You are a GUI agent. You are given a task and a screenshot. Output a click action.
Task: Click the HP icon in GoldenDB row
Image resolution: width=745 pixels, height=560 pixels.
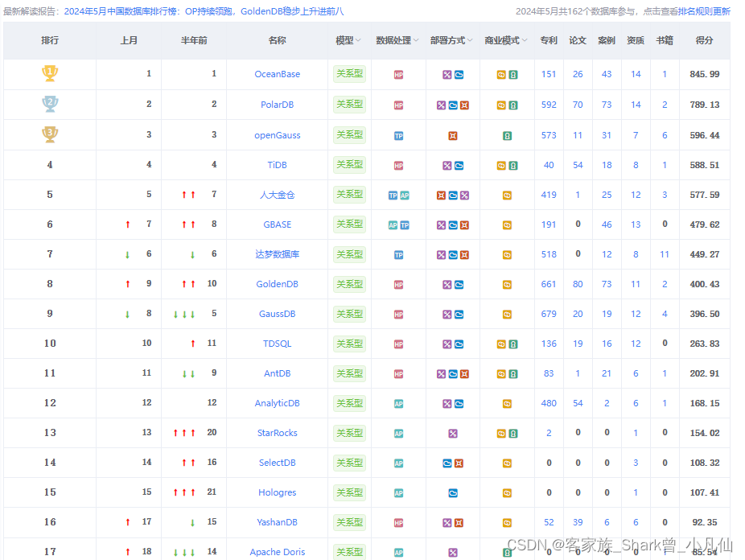click(398, 285)
